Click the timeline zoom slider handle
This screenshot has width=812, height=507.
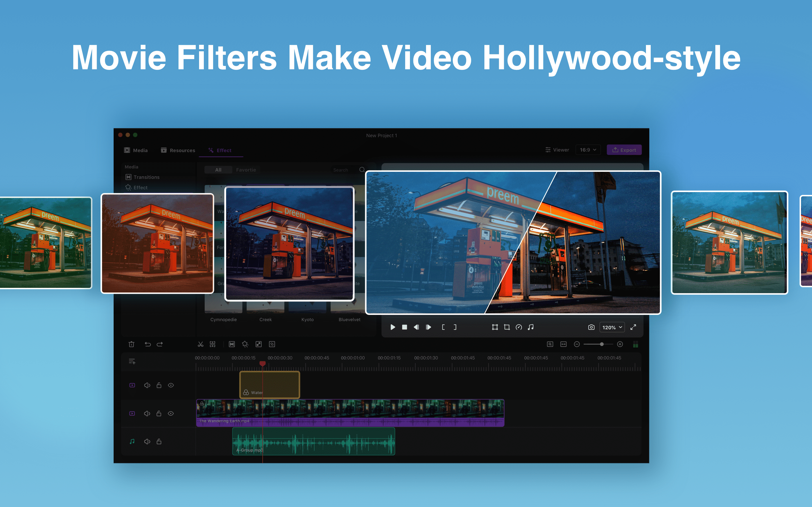pyautogui.click(x=602, y=344)
